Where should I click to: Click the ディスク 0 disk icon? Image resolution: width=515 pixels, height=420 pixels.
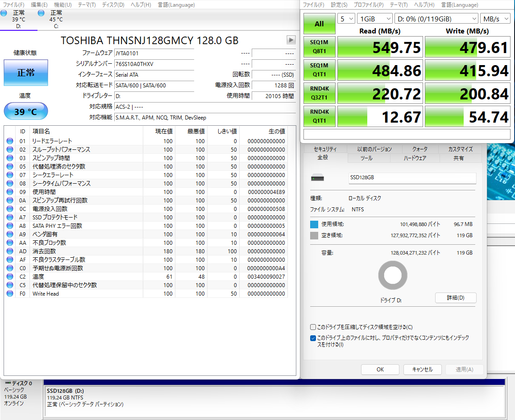click(8, 383)
